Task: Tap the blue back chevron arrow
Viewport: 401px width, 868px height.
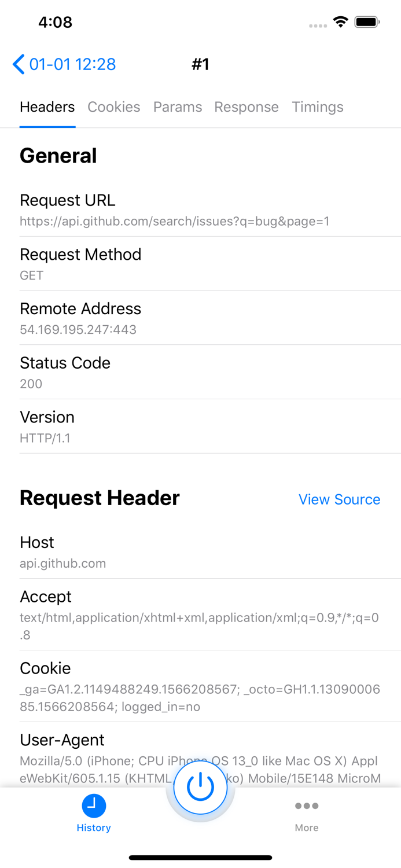Action: click(x=18, y=64)
